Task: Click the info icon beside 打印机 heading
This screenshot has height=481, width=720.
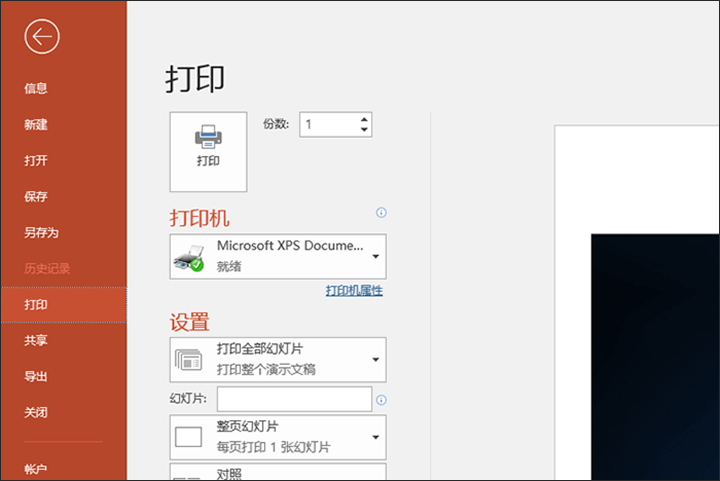Action: pyautogui.click(x=381, y=213)
